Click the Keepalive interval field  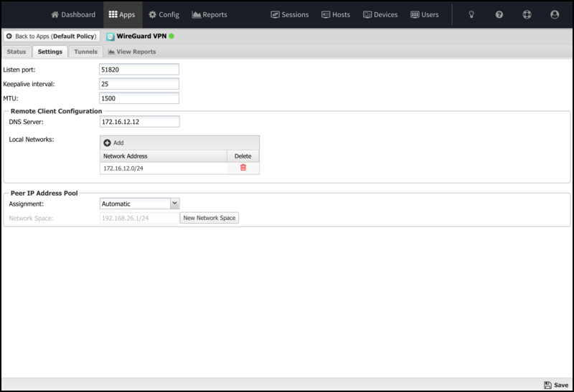(139, 84)
